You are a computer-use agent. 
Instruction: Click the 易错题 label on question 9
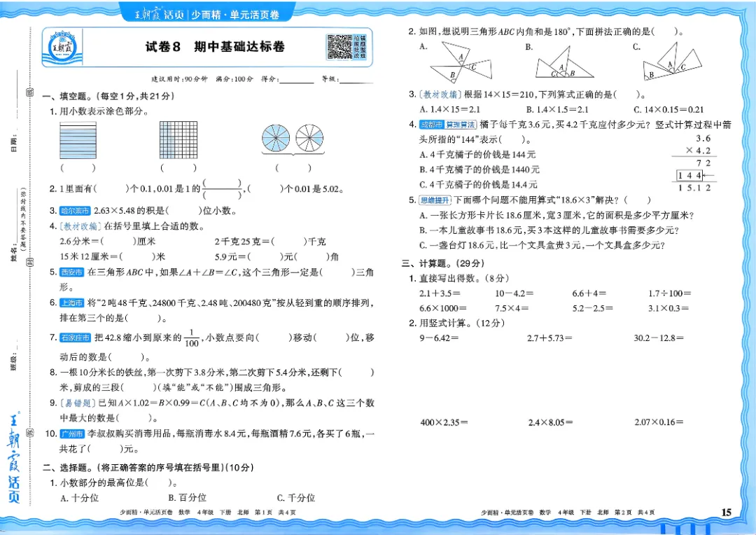click(78, 403)
